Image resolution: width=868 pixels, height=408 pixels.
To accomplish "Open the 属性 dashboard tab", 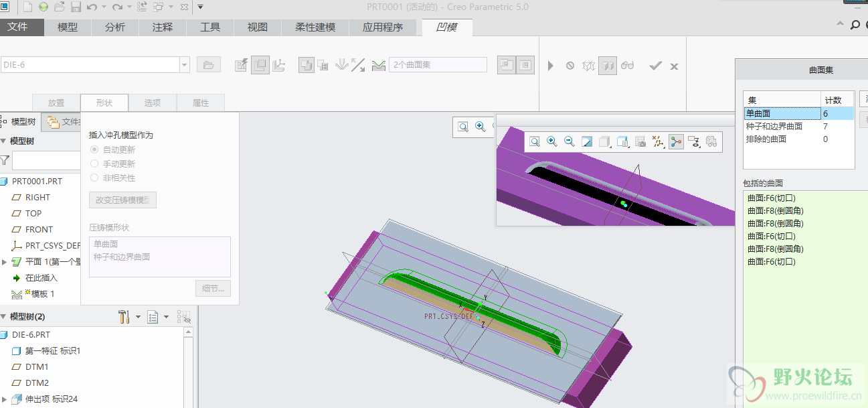I will [201, 103].
